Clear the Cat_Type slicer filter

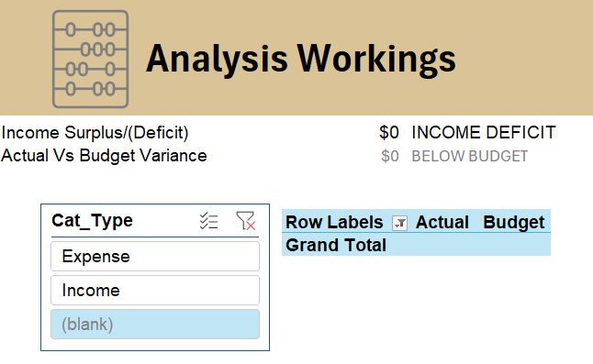245,221
